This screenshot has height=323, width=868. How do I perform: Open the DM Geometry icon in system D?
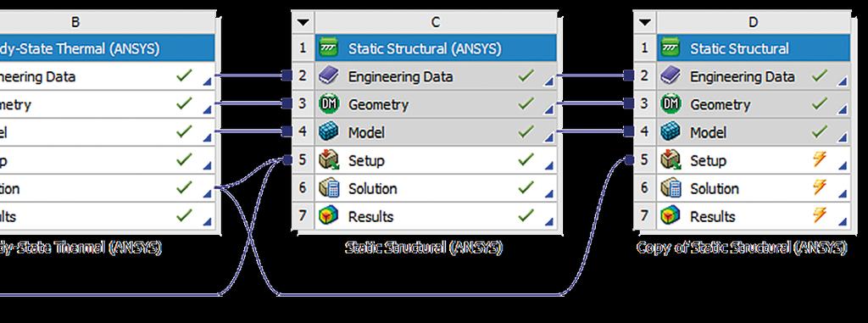click(x=670, y=104)
